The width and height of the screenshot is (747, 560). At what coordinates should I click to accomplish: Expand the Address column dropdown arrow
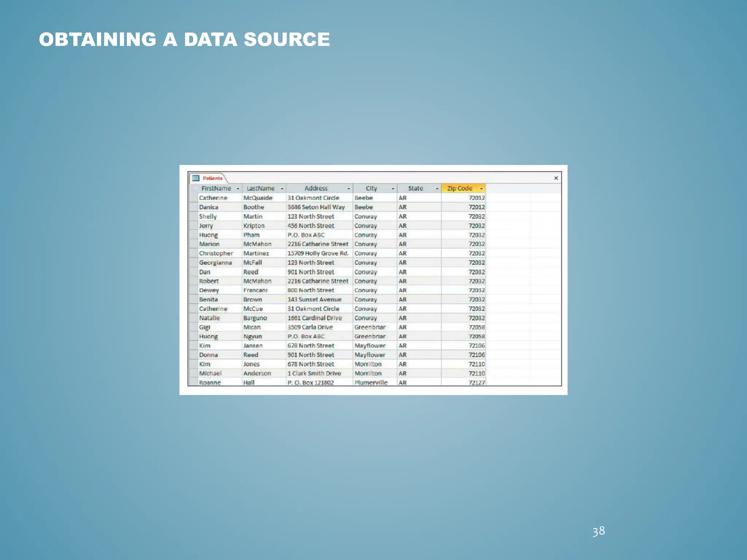point(348,188)
